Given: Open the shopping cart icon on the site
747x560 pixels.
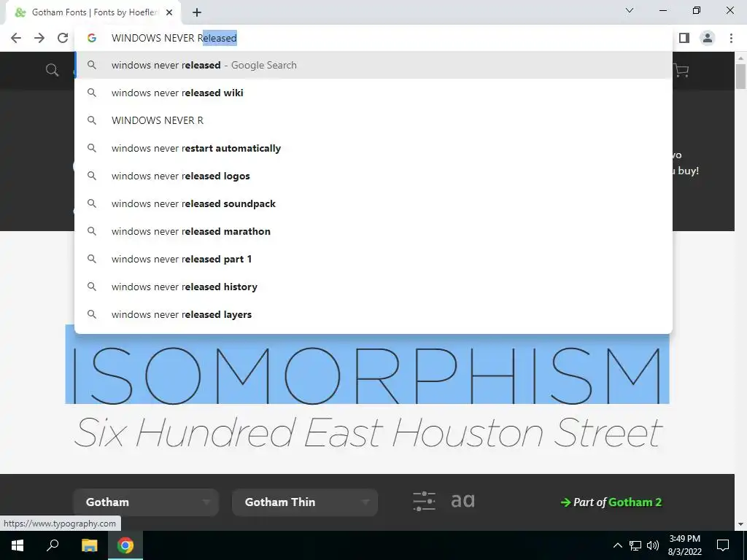Looking at the screenshot, I should (x=681, y=71).
